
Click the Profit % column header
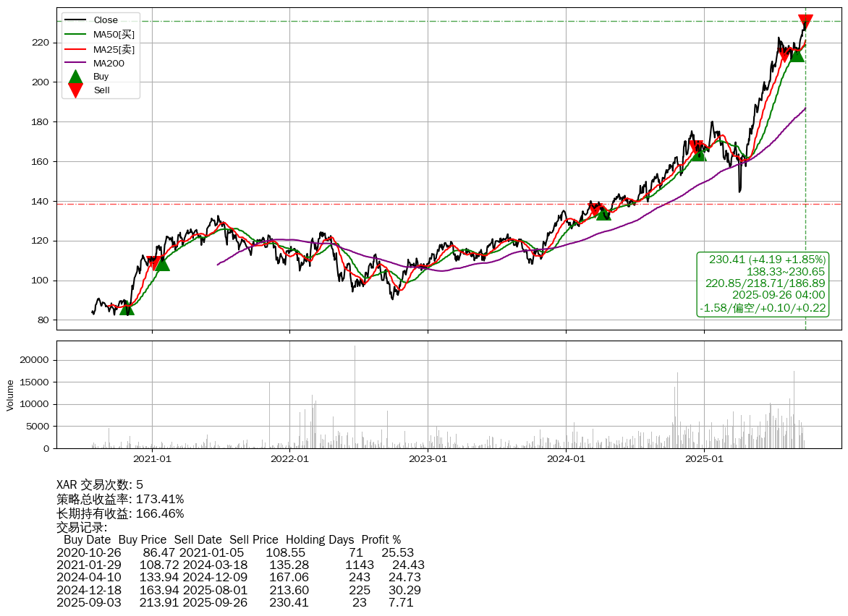381,540
